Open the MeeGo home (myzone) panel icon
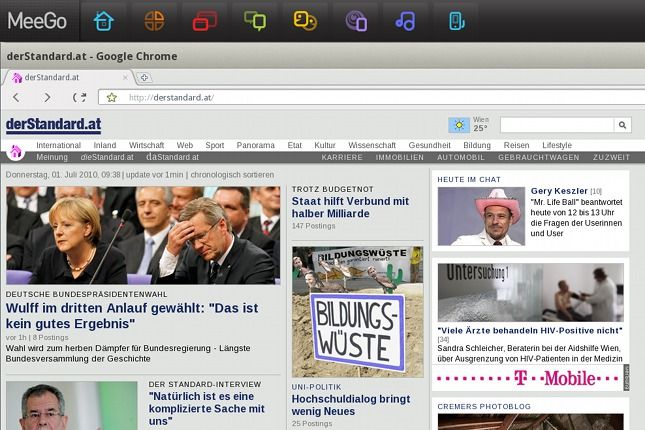Screen dimensions: 645x430 [x=103, y=21]
